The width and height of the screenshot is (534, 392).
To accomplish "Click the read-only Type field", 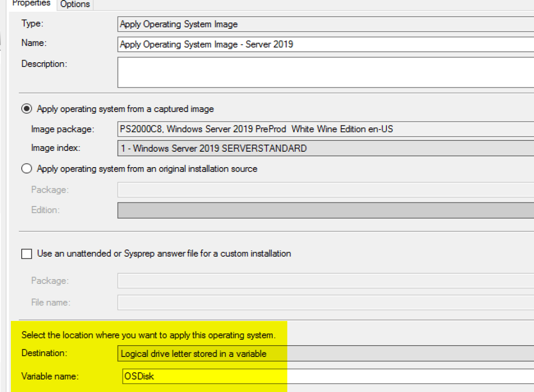I will pyautogui.click(x=325, y=24).
